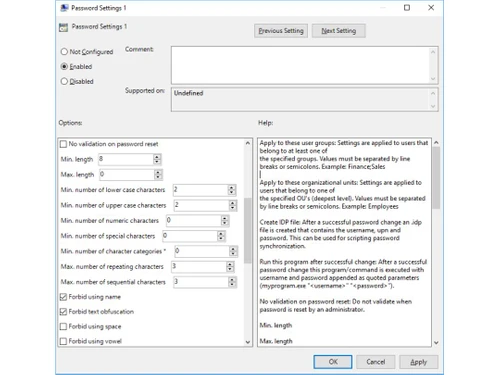Focus the Min. length value field

point(126,159)
